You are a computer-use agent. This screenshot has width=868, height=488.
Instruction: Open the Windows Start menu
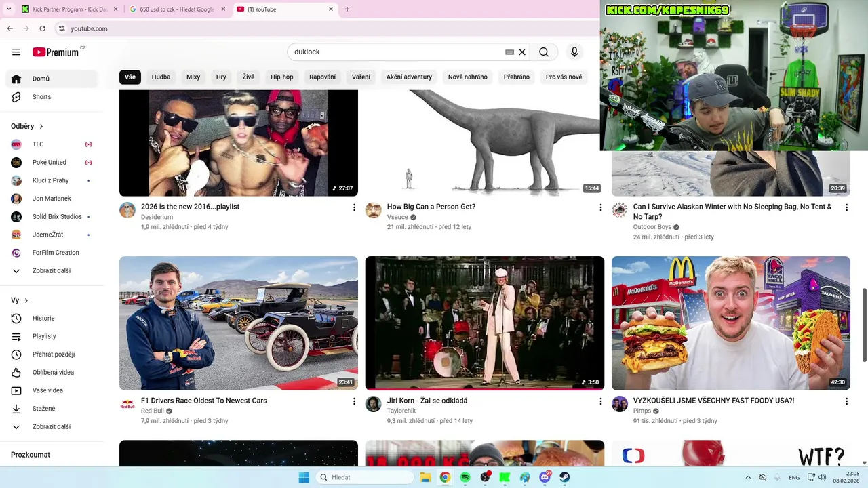[304, 477]
